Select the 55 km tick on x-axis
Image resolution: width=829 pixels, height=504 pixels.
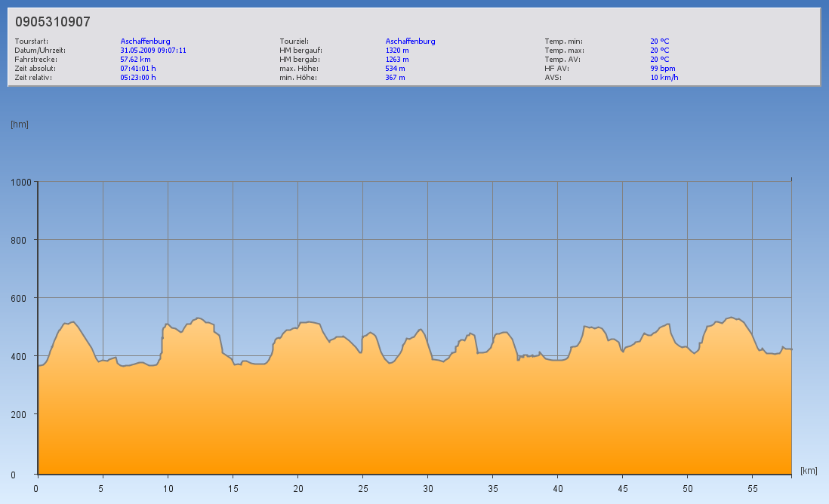[752, 488]
